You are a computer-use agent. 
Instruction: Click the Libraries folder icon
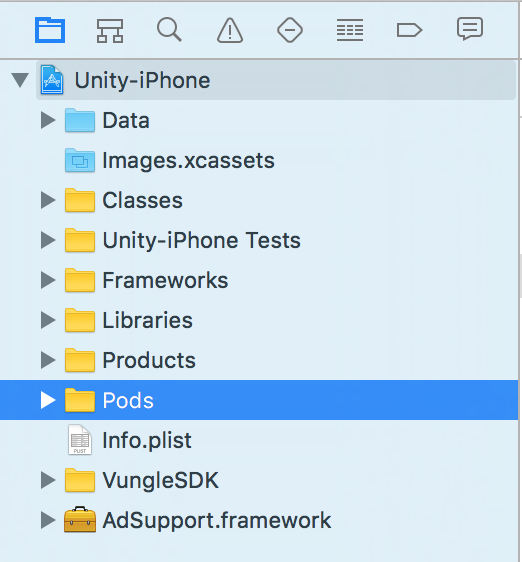pyautogui.click(x=80, y=320)
